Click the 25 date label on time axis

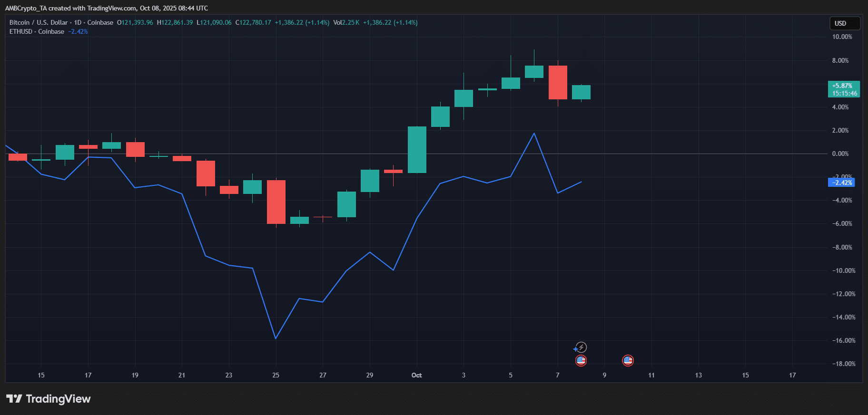pyautogui.click(x=276, y=375)
